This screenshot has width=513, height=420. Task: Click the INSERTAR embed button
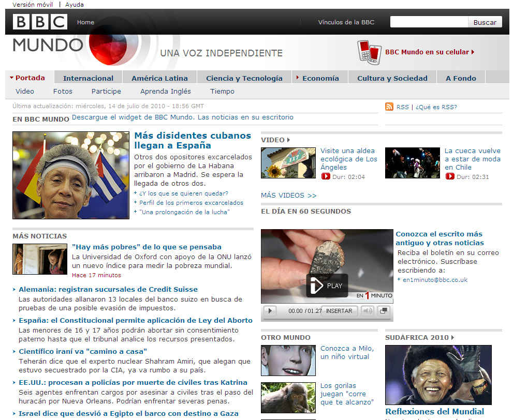(x=339, y=311)
